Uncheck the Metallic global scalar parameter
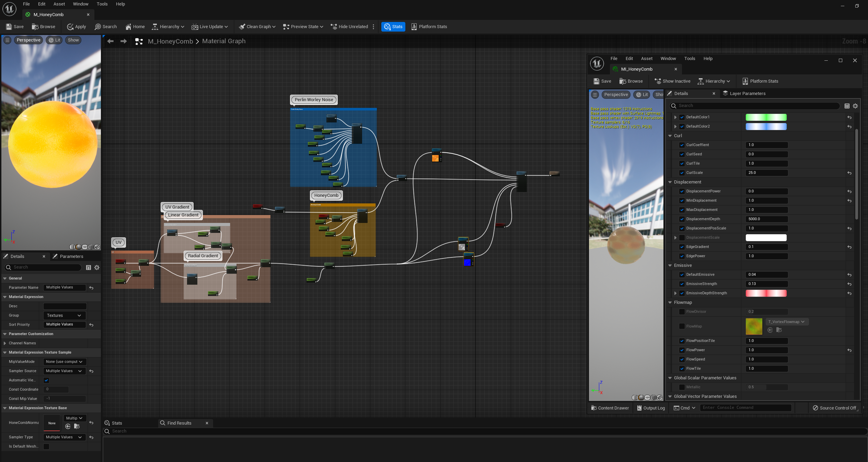Image resolution: width=868 pixels, height=462 pixels. point(682,387)
